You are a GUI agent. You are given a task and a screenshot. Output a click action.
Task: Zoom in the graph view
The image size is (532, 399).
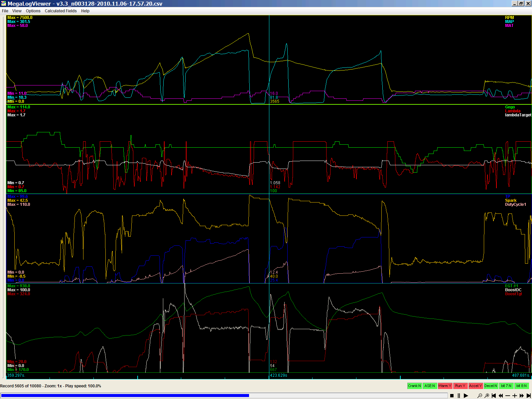(487, 395)
